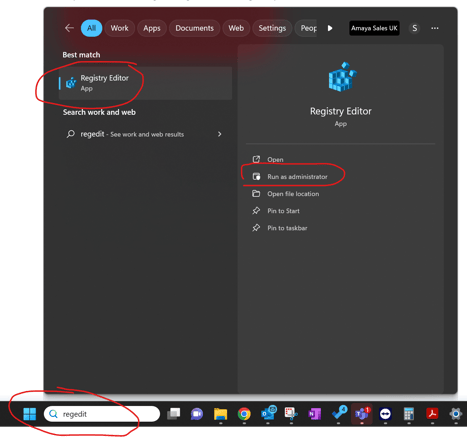Launch File Explorer from the taskbar
Image resolution: width=467 pixels, height=437 pixels.
(220, 414)
